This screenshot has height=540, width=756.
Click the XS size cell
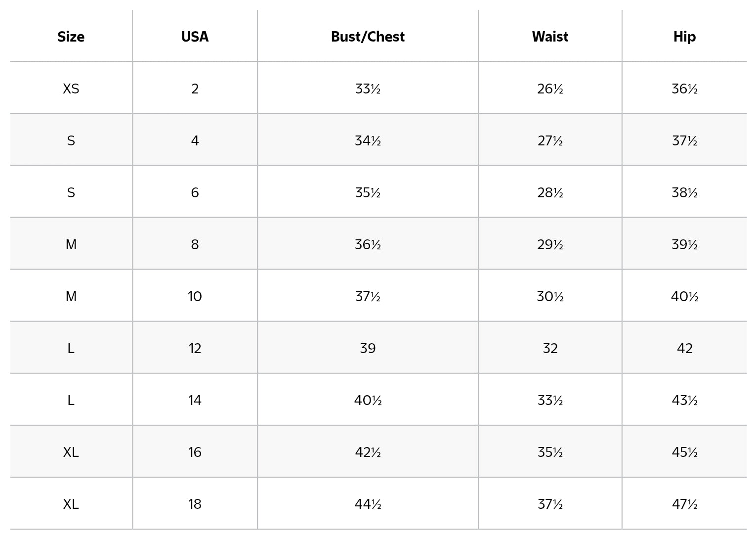(x=71, y=89)
